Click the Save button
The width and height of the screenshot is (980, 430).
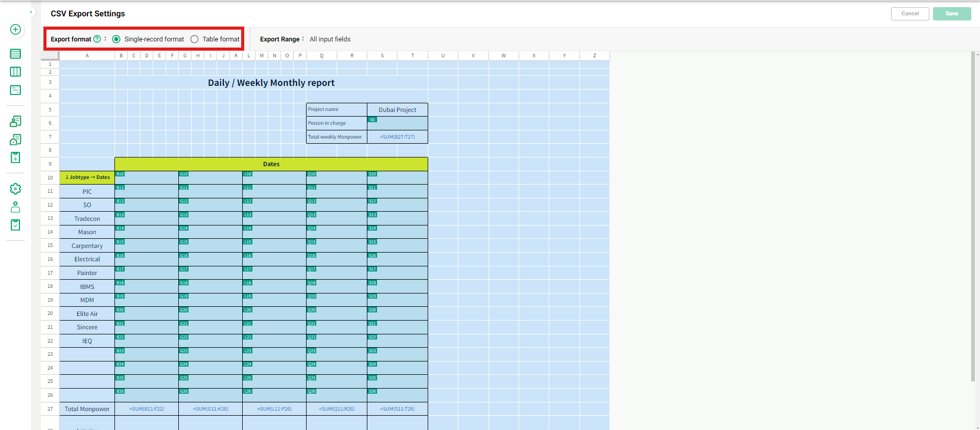[x=951, y=14]
